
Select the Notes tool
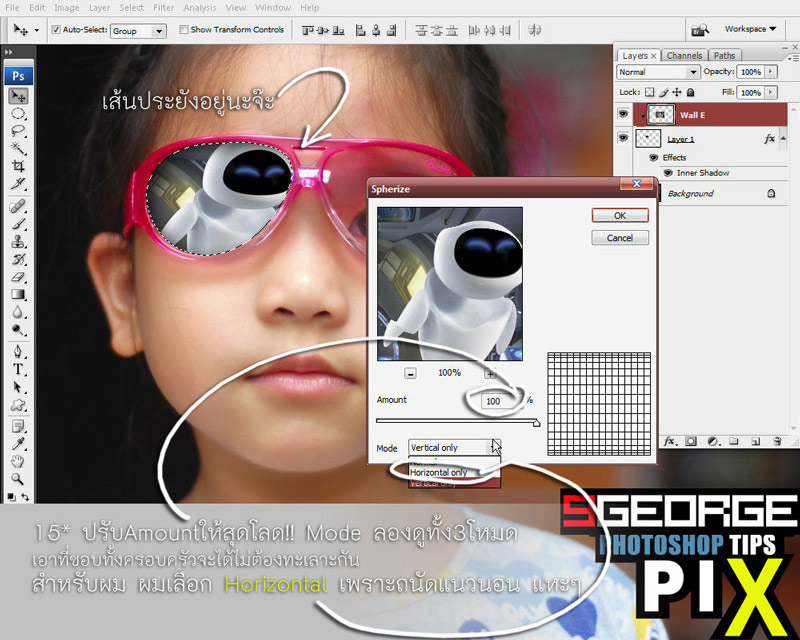click(19, 426)
